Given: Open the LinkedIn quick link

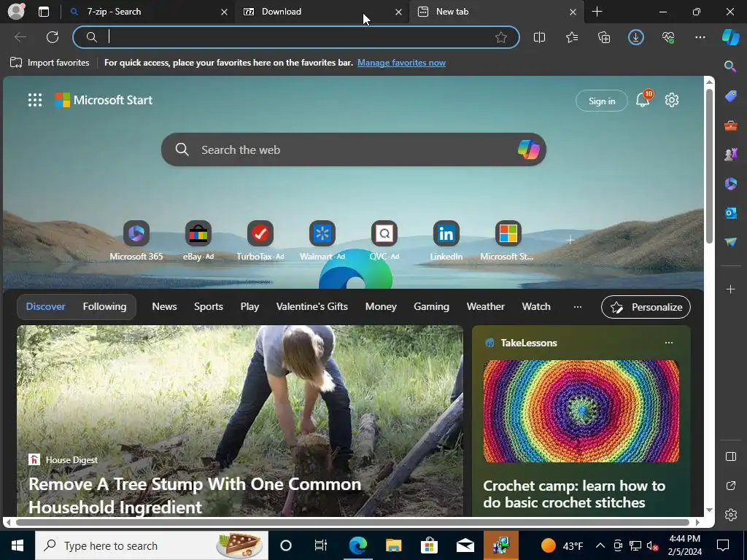Looking at the screenshot, I should click(446, 241).
